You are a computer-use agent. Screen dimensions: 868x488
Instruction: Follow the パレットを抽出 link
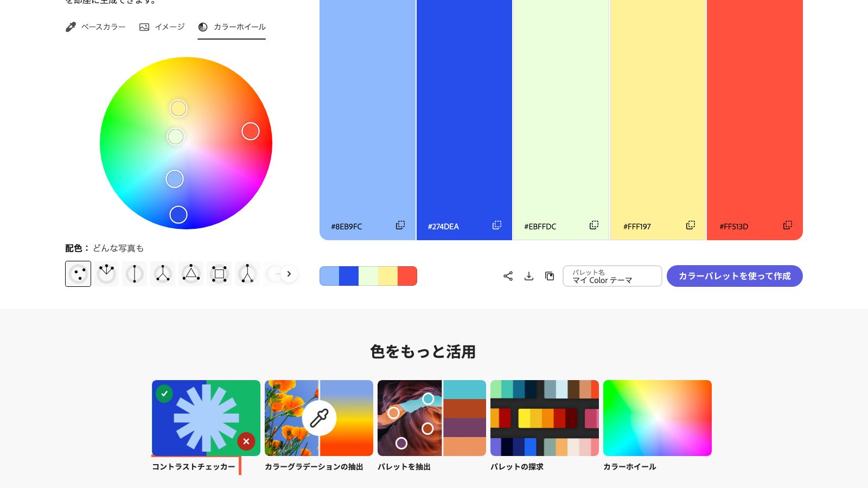point(404,467)
